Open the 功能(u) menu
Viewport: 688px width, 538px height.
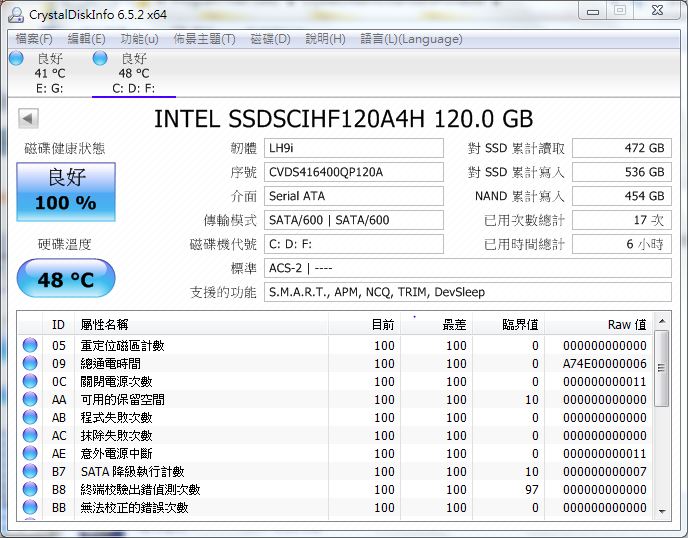click(x=139, y=39)
